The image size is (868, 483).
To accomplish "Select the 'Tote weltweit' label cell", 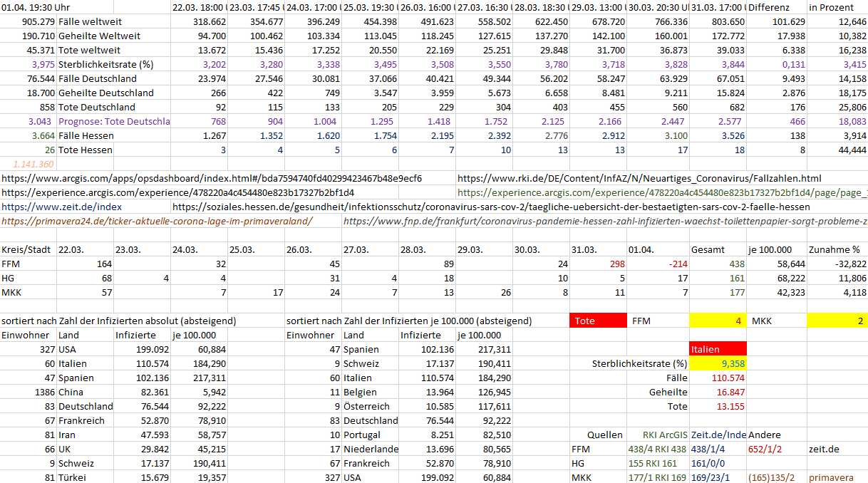I will (x=89, y=50).
